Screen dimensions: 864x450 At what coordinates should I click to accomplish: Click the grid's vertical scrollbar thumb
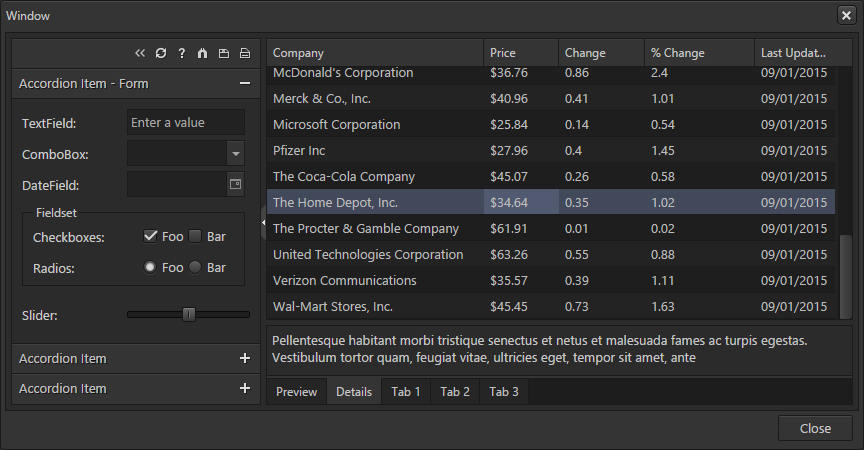click(x=845, y=276)
